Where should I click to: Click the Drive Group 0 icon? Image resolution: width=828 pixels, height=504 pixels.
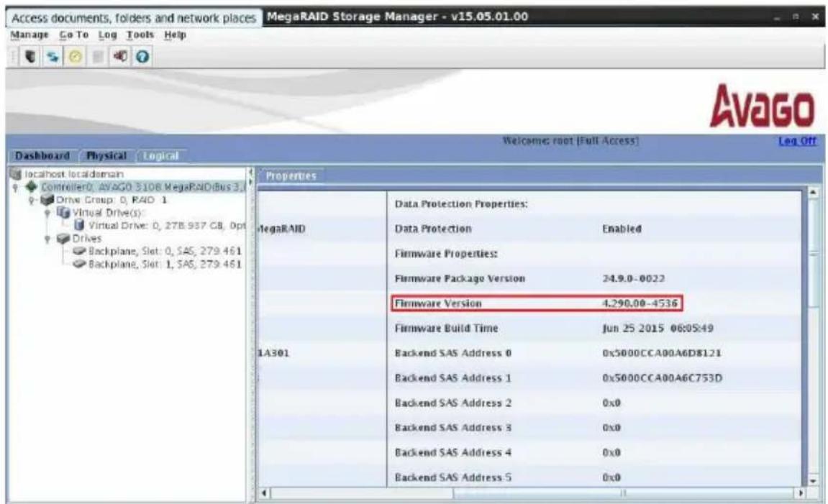pyautogui.click(x=47, y=199)
